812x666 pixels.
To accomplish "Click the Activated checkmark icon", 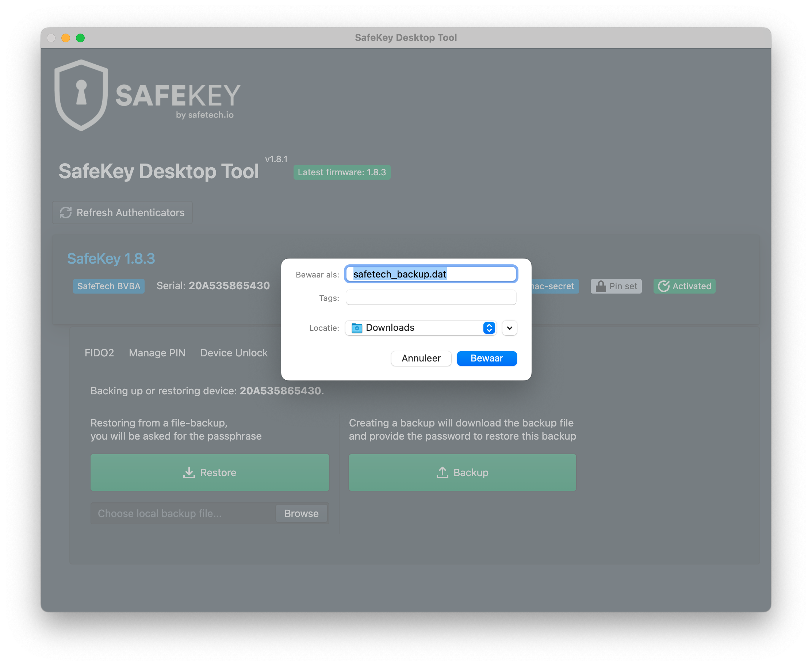I will (663, 286).
